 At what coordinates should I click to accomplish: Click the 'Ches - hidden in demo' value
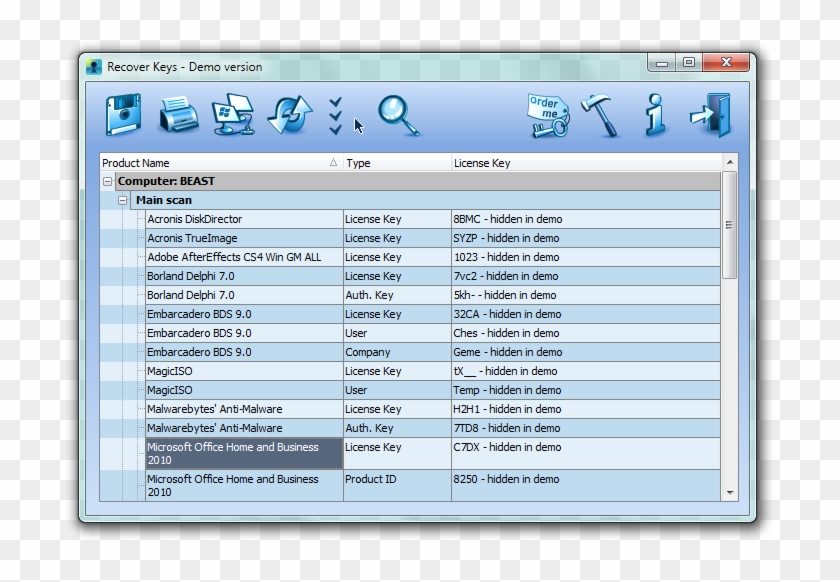pos(506,333)
